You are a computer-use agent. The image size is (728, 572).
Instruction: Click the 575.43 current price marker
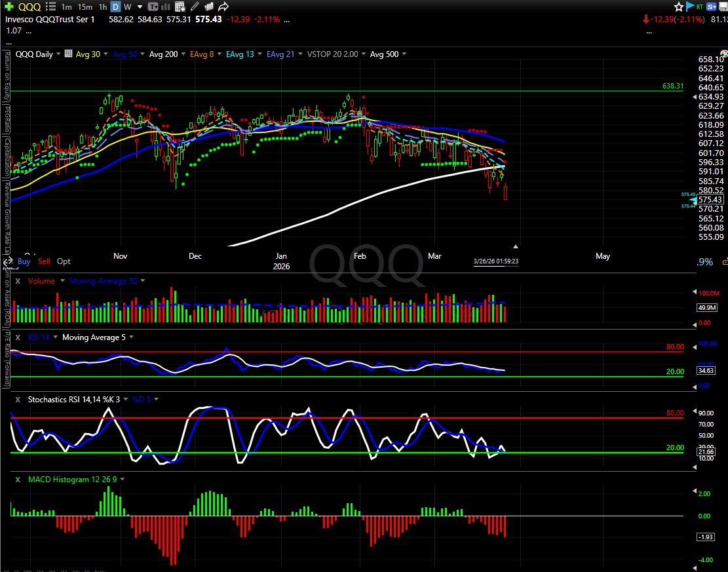[710, 200]
